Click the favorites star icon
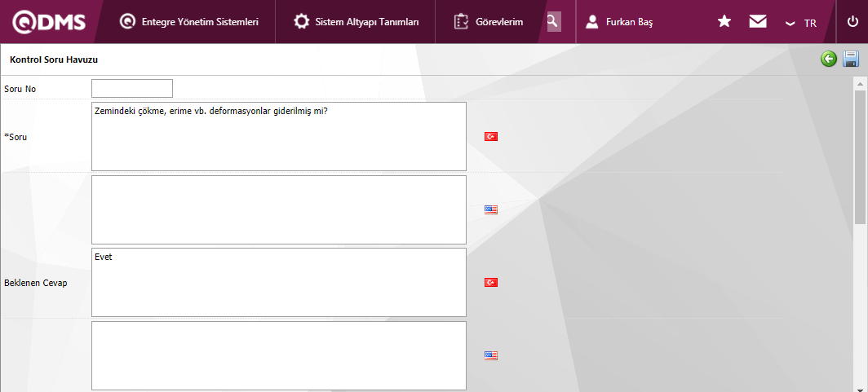The height and width of the screenshot is (392, 868). pyautogui.click(x=724, y=21)
